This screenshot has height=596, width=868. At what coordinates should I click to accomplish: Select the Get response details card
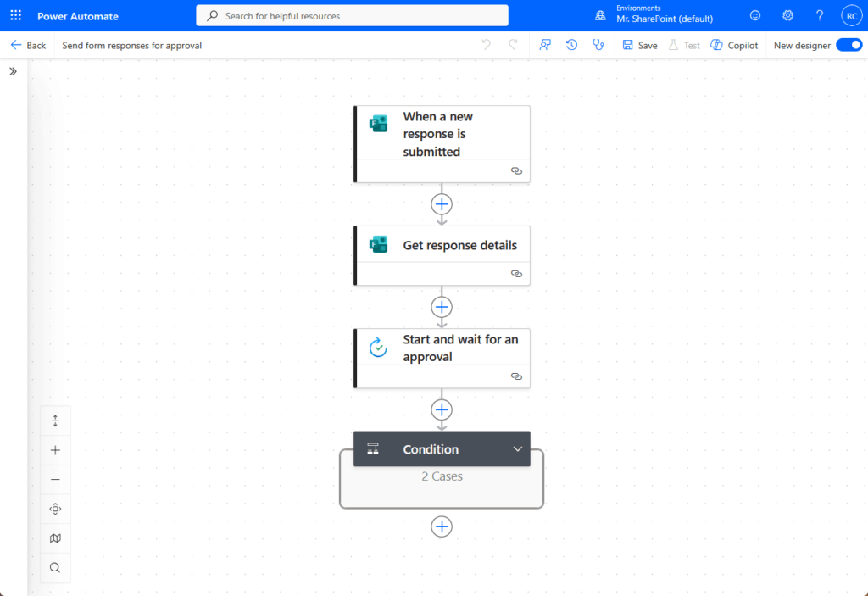[442, 255]
